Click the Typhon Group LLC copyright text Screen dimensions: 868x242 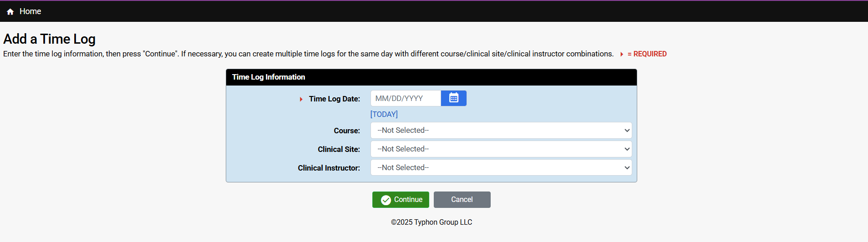tap(431, 222)
